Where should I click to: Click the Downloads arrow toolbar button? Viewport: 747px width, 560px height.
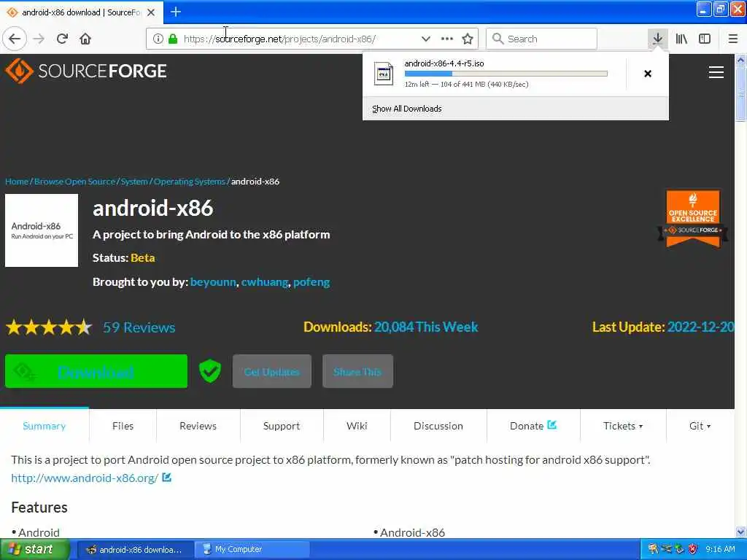coord(657,39)
